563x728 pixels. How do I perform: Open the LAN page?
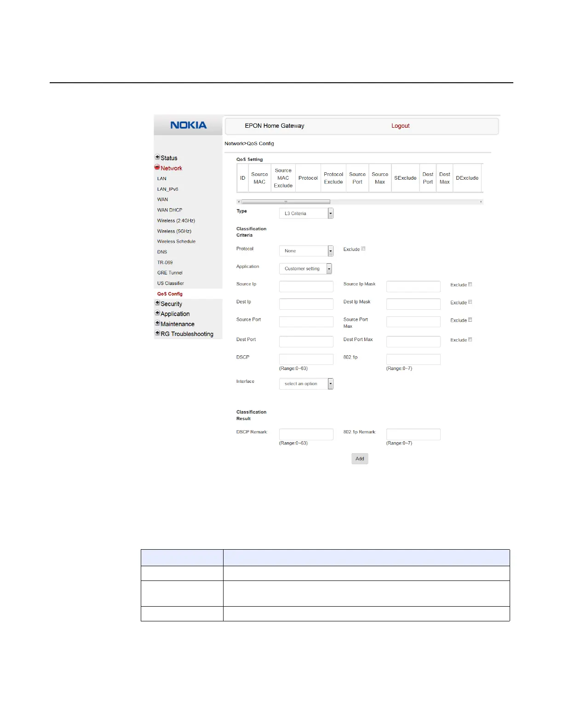tap(162, 179)
